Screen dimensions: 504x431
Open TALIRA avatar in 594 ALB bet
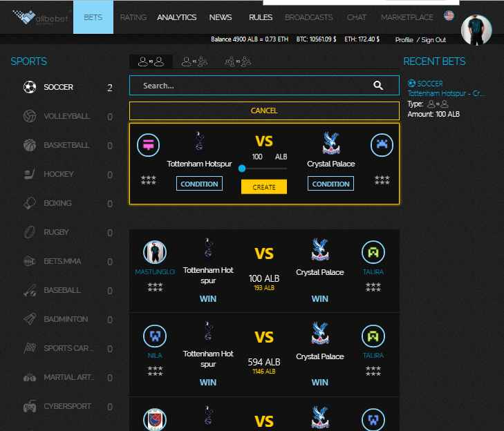click(x=373, y=336)
